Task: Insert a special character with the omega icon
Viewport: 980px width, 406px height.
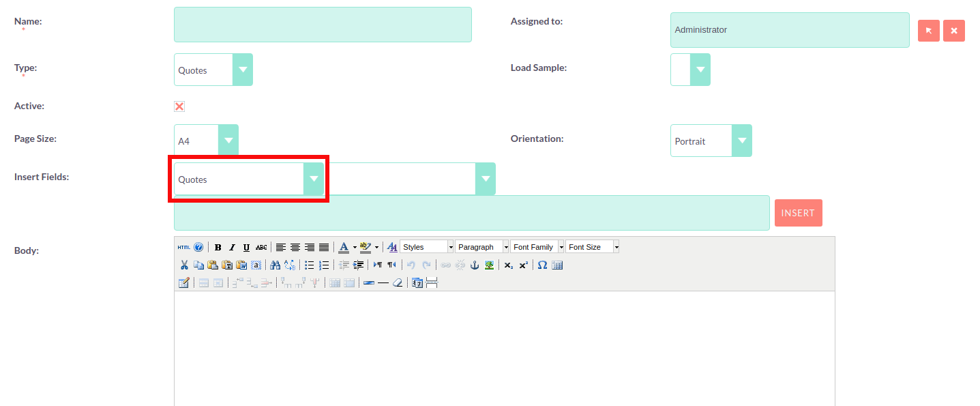Action: (x=543, y=265)
